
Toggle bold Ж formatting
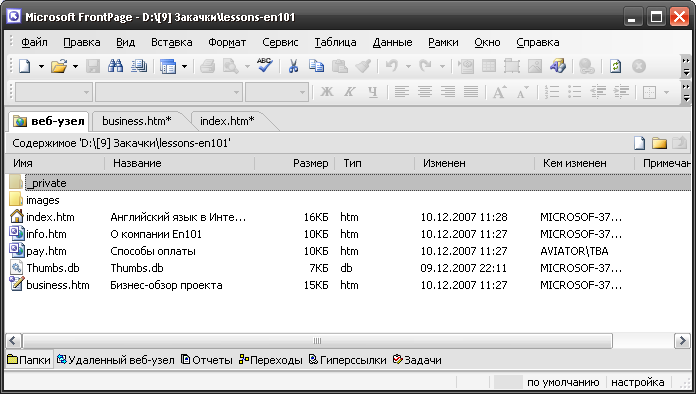click(327, 92)
